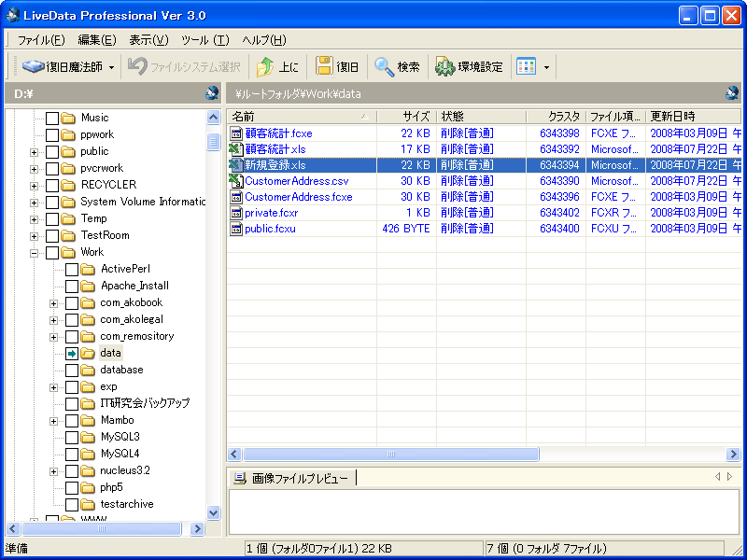
Task: Check the Work folder checkbox
Action: point(52,252)
